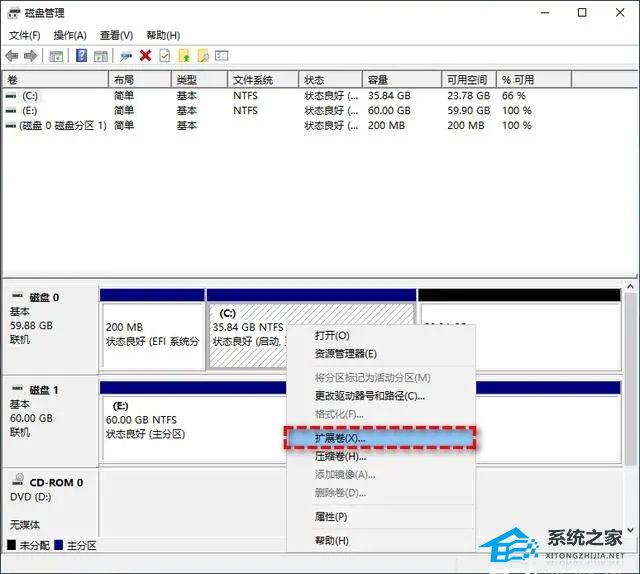
Task: Click the red X delete icon
Action: coord(145,56)
